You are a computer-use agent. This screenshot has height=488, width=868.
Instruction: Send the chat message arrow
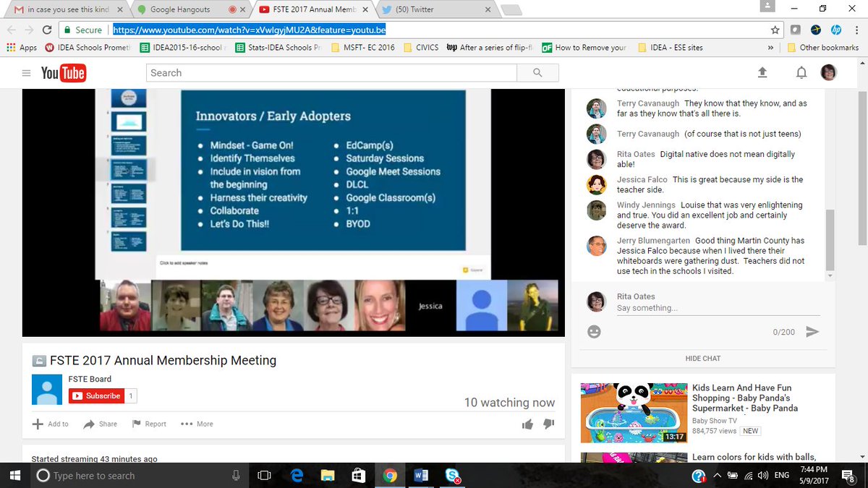pyautogui.click(x=812, y=332)
